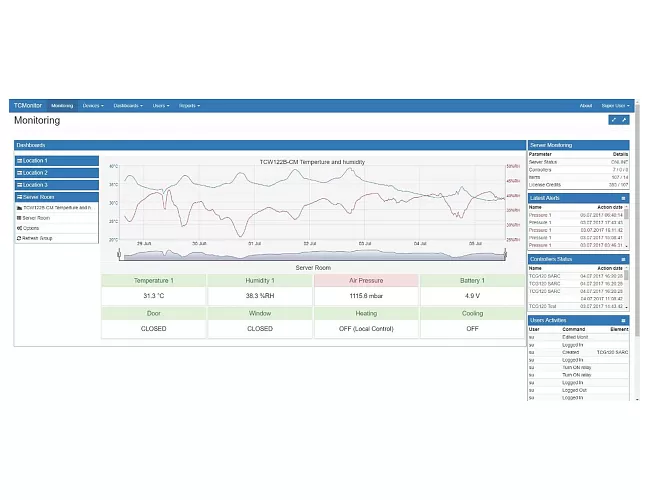
Task: Click the Controllers Status panel menu icon
Action: click(x=624, y=259)
